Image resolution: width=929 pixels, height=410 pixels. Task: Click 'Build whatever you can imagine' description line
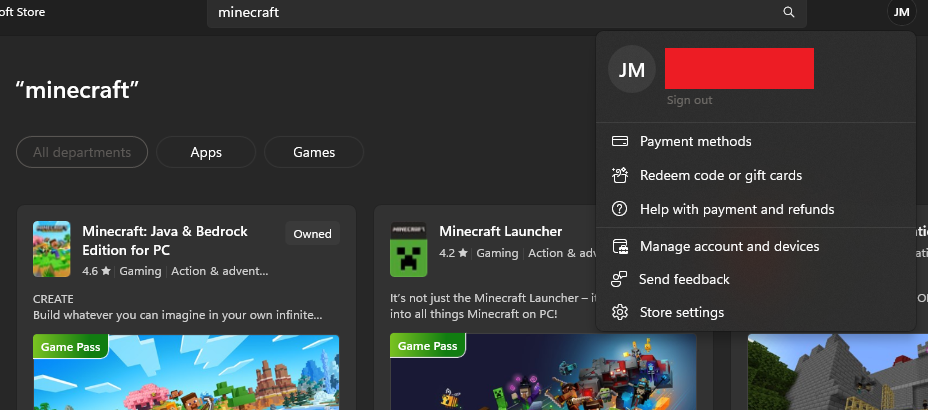[x=178, y=315]
